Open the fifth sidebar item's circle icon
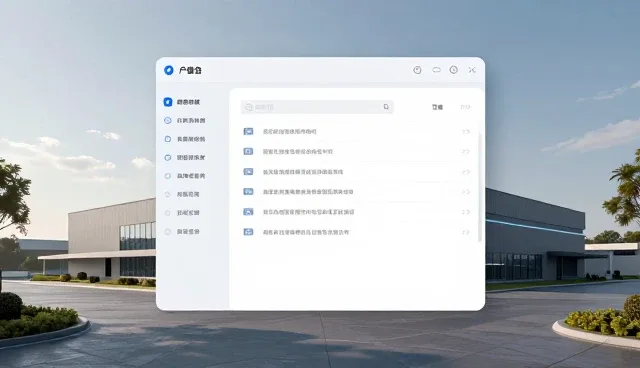Viewport: 640px width, 368px height. 168,176
